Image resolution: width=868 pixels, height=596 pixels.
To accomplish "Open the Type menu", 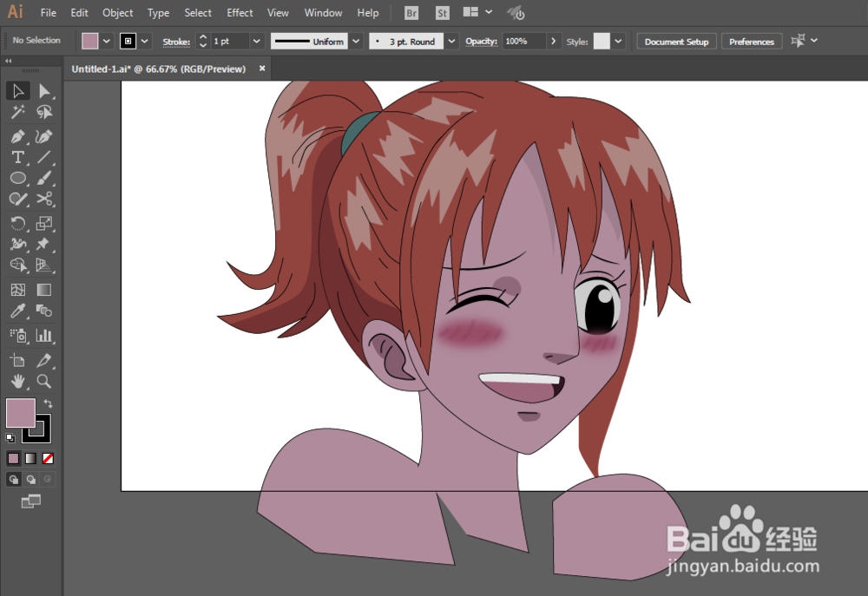I will 158,13.
